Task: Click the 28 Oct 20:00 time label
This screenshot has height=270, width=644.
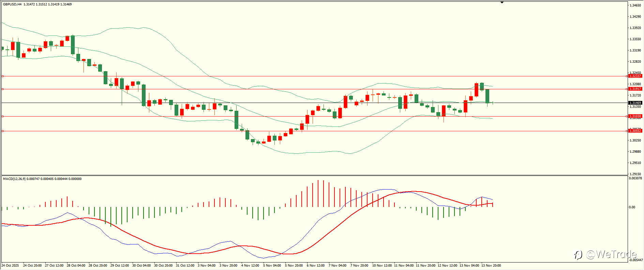Action: [x=98, y=266]
